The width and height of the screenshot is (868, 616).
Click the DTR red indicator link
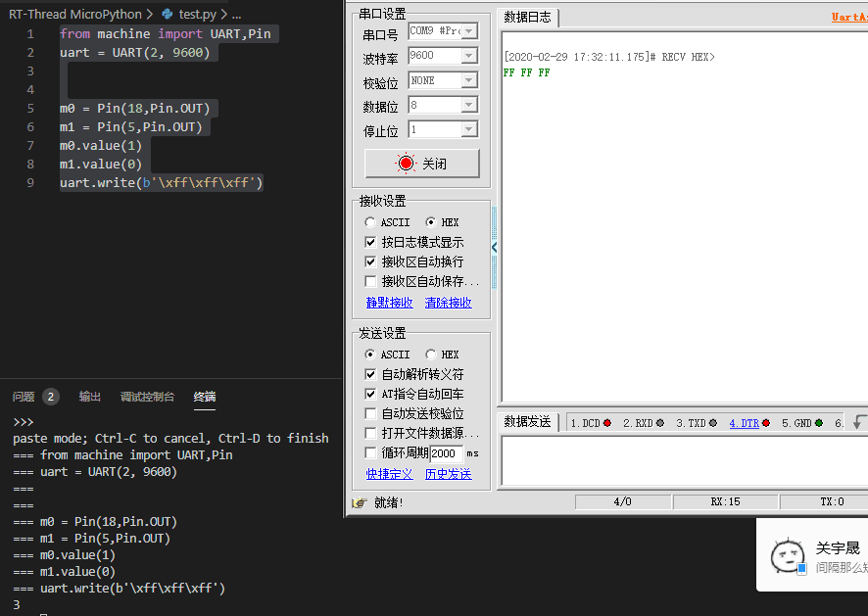coord(766,421)
